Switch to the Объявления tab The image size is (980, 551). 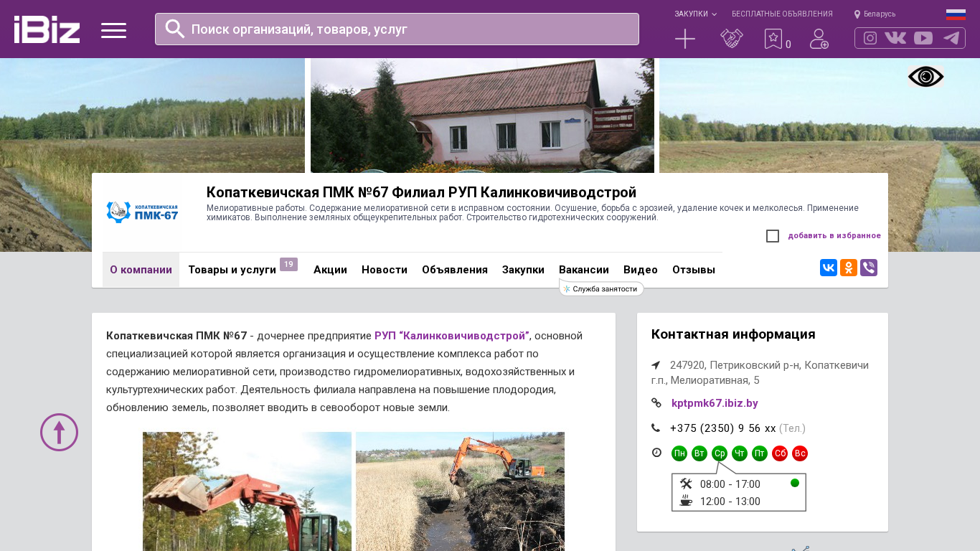pos(455,270)
